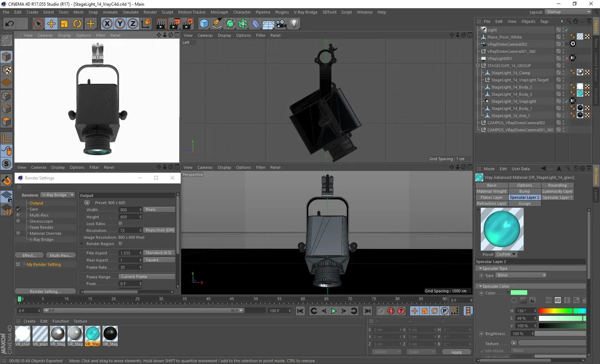The width and height of the screenshot is (600, 364).
Task: Search objects with magnifier icon in Object Manager
Action: [x=569, y=21]
